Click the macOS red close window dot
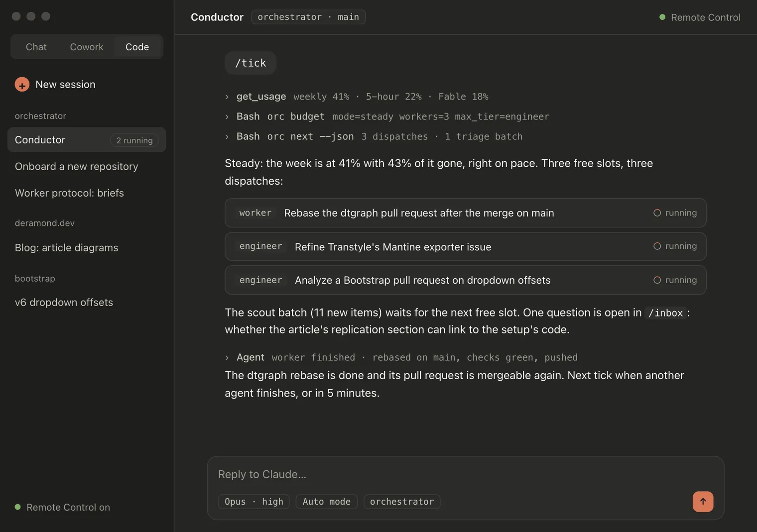 (x=16, y=16)
